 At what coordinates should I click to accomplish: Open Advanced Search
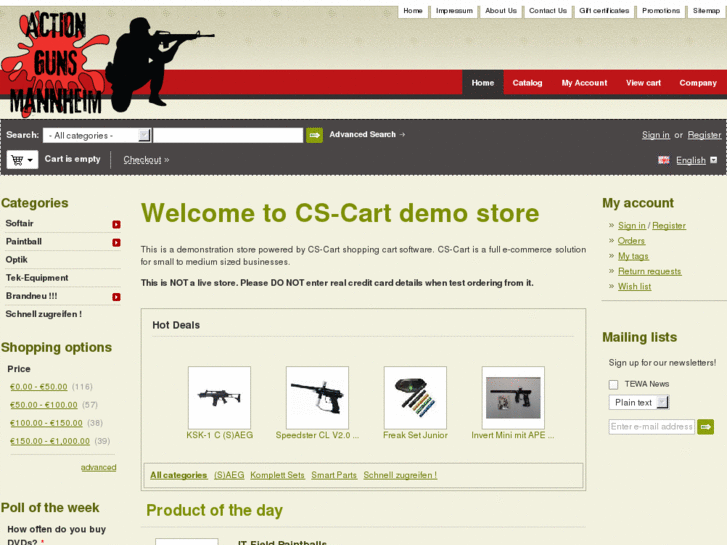point(367,135)
